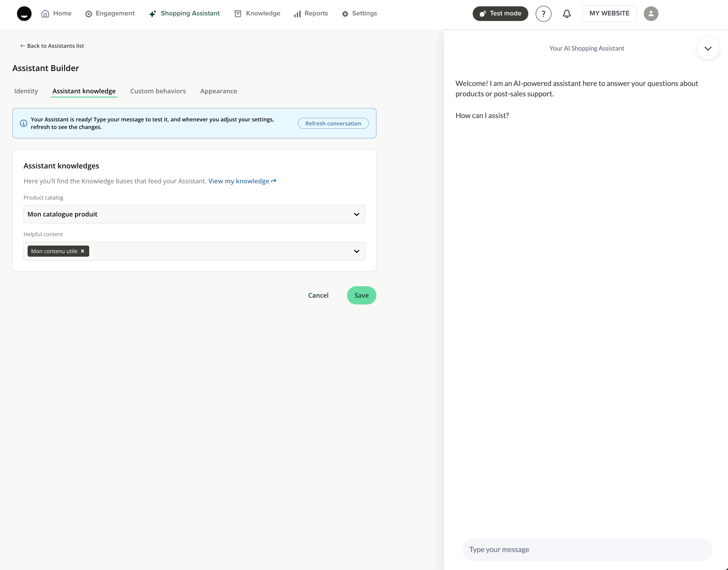
Task: Select Shopping Assistant in top navigation
Action: pos(184,13)
